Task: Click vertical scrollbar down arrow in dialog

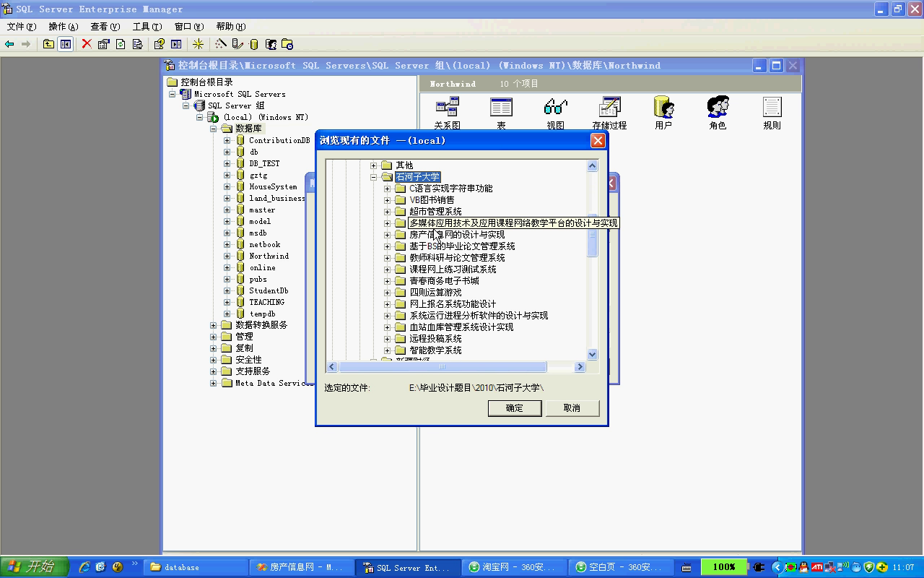Action: click(593, 354)
